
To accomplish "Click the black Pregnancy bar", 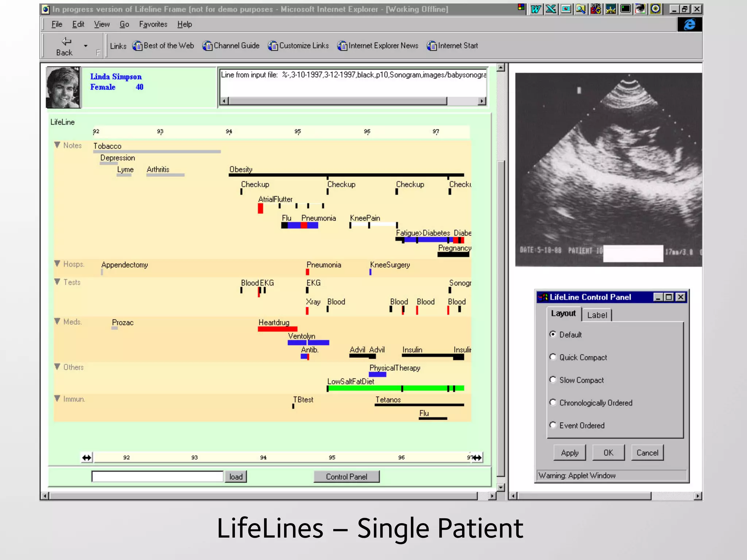I will (453, 254).
